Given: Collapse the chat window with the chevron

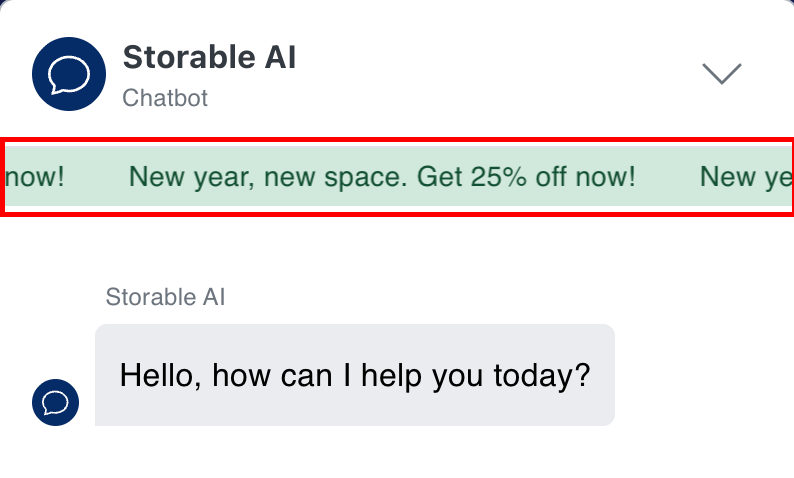Looking at the screenshot, I should [721, 73].
